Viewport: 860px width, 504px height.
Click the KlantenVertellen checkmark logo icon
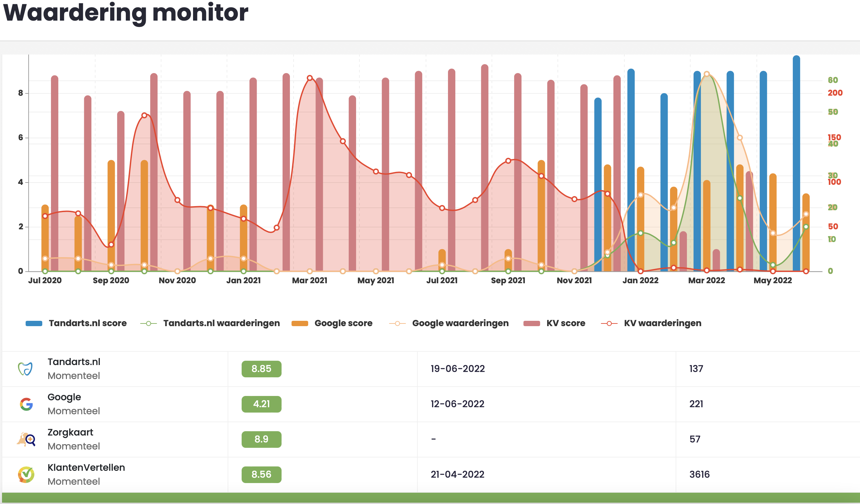[26, 475]
